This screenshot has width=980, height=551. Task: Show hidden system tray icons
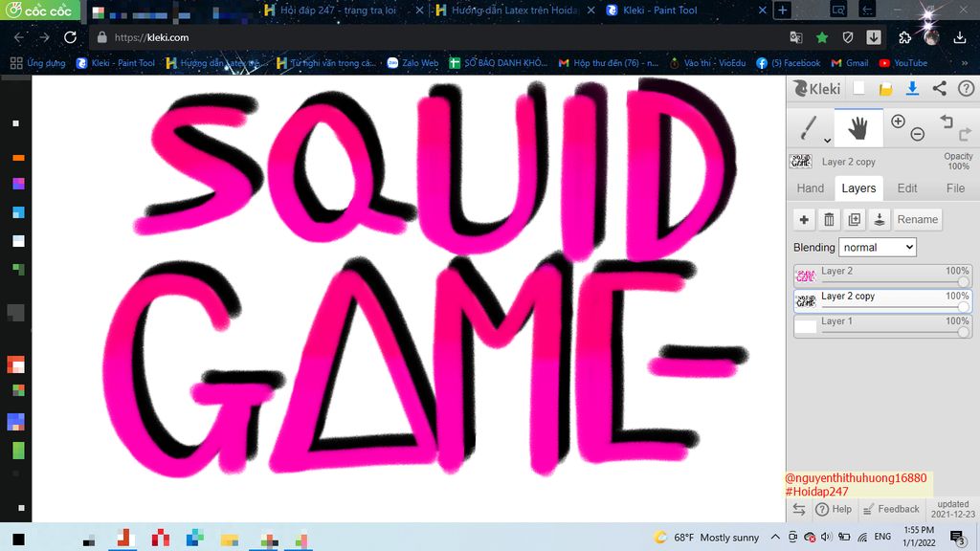775,537
